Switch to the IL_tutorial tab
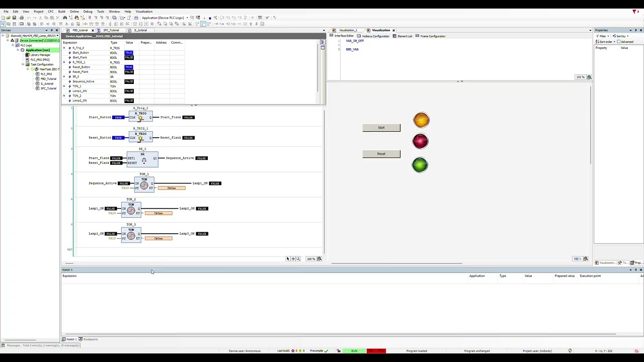 [x=140, y=30]
